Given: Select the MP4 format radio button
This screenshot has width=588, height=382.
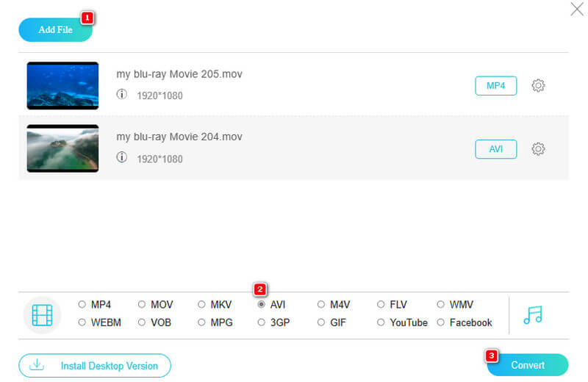Looking at the screenshot, I should tap(82, 304).
